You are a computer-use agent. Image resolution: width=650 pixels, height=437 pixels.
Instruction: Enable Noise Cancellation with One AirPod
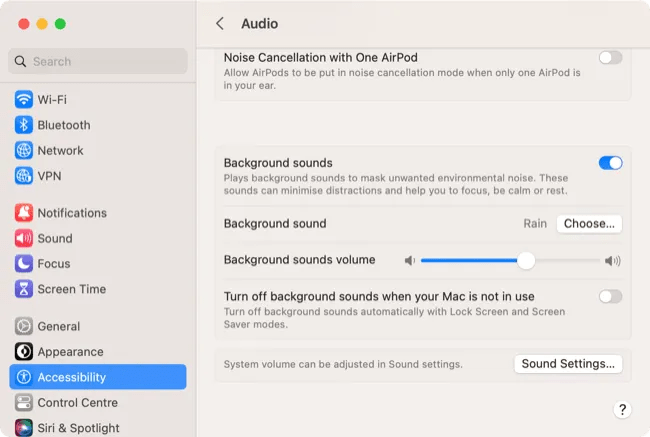click(610, 58)
